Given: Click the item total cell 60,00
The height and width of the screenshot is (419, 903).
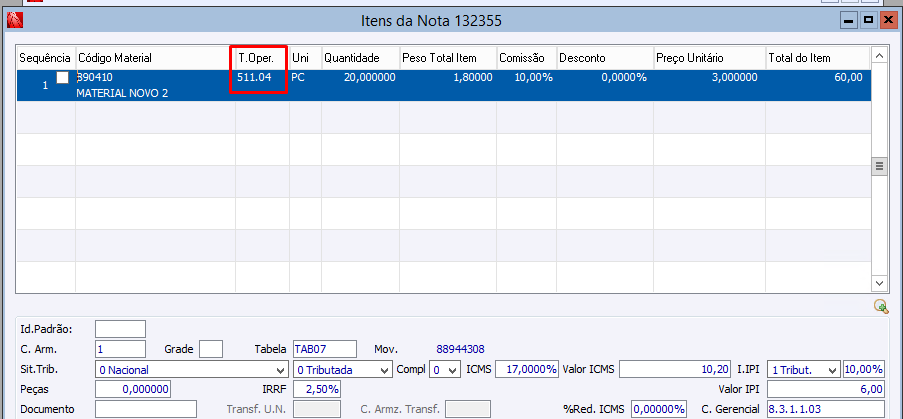Looking at the screenshot, I should [848, 77].
